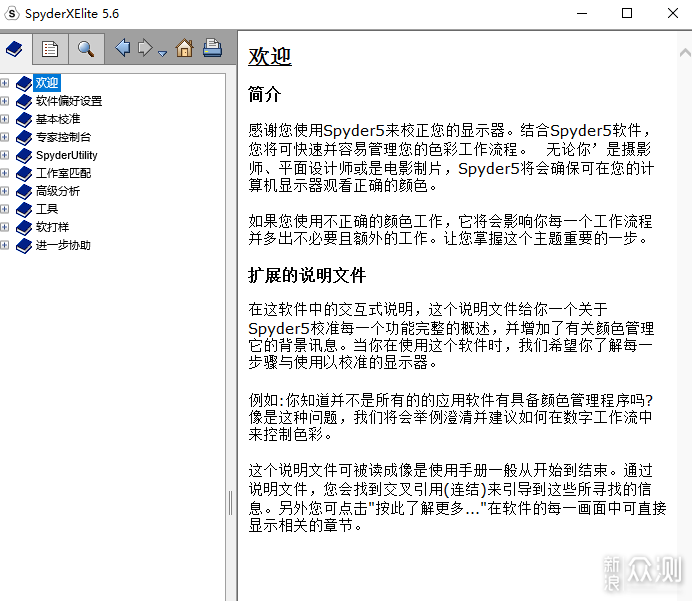Expand the 欢迎 tree node
Image resolution: width=692 pixels, height=601 pixels.
4,83
